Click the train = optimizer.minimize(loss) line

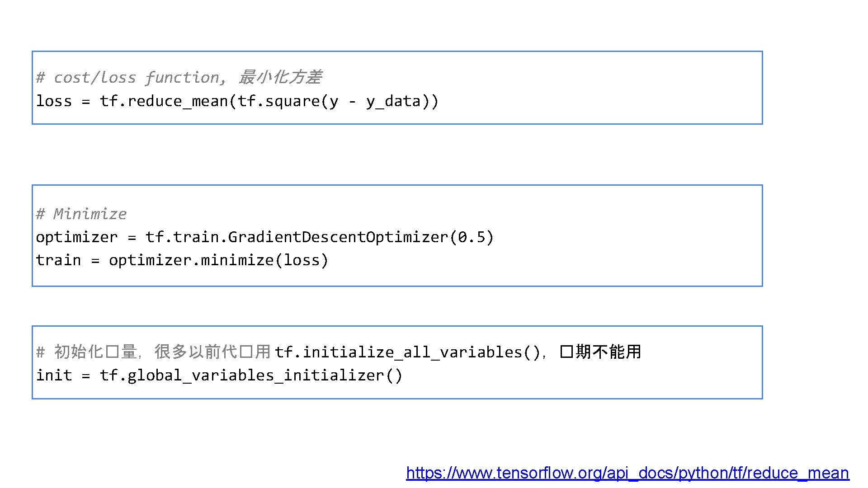pos(182,260)
